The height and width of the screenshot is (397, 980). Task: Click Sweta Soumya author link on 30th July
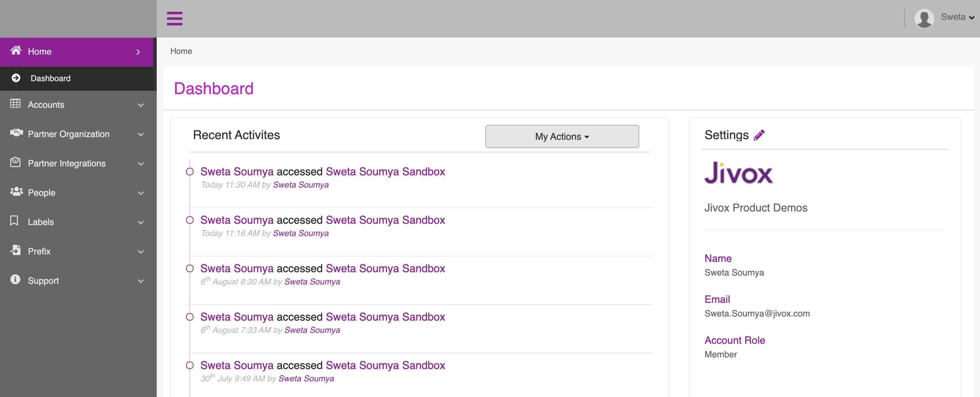306,378
